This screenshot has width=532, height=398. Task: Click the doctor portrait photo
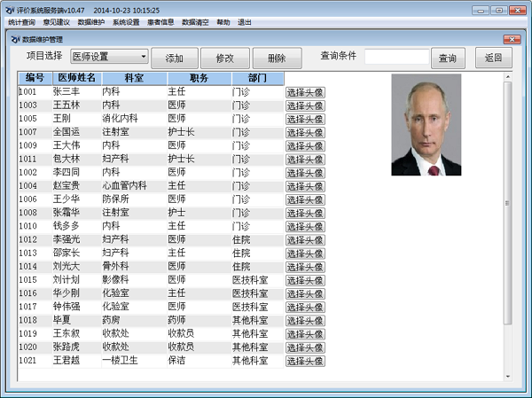426,125
